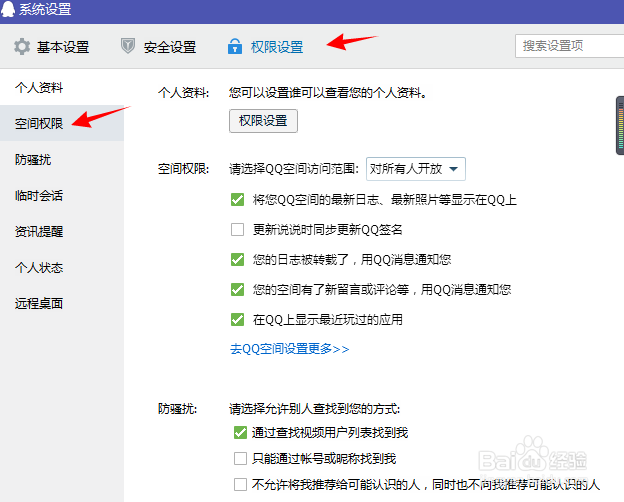
Task: Select 资讯提醒 in the sidebar
Action: 39,231
